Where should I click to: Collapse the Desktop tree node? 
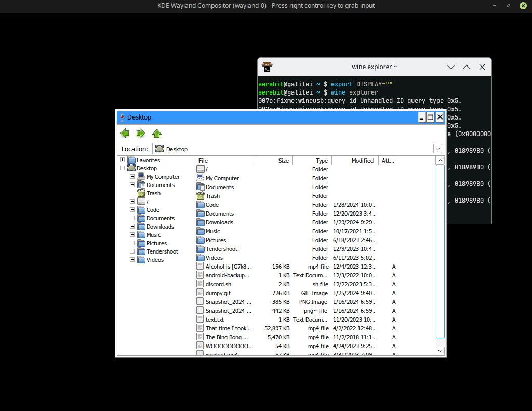122,168
